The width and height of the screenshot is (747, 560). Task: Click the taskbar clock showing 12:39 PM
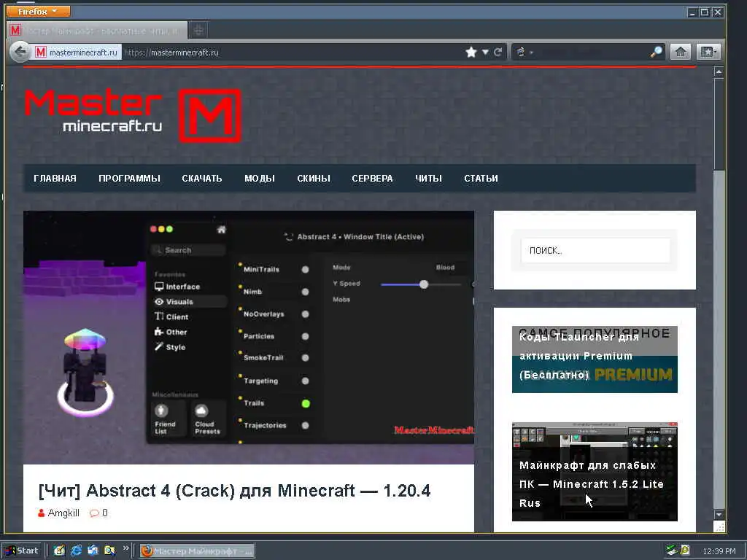pos(719,551)
